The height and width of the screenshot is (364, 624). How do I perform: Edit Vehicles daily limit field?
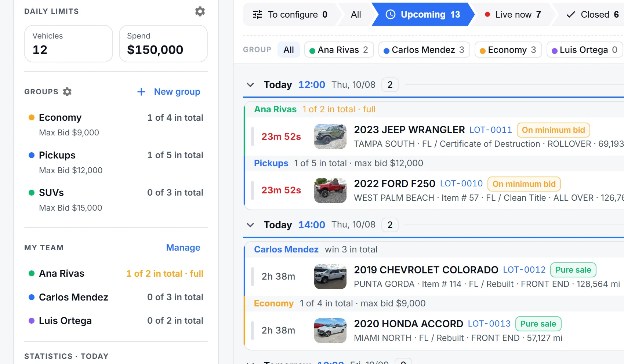click(x=69, y=44)
